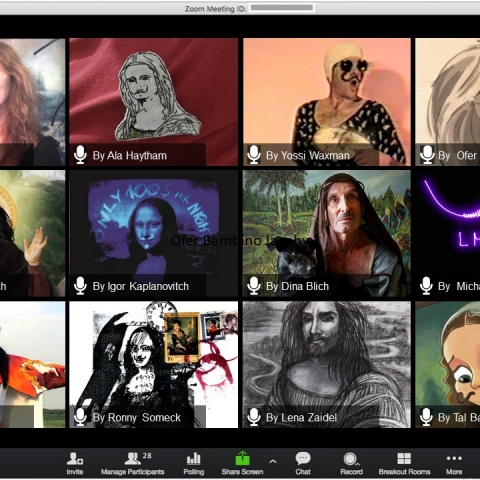480x480 pixels.
Task: Open Manage Participants panel
Action: 133,463
